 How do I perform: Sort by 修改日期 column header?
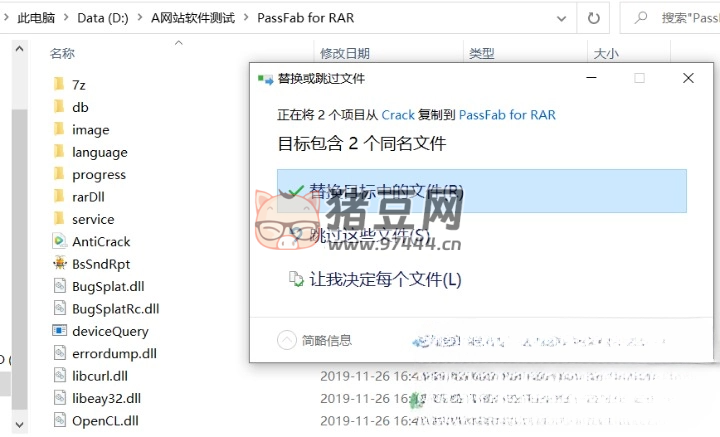(x=345, y=54)
